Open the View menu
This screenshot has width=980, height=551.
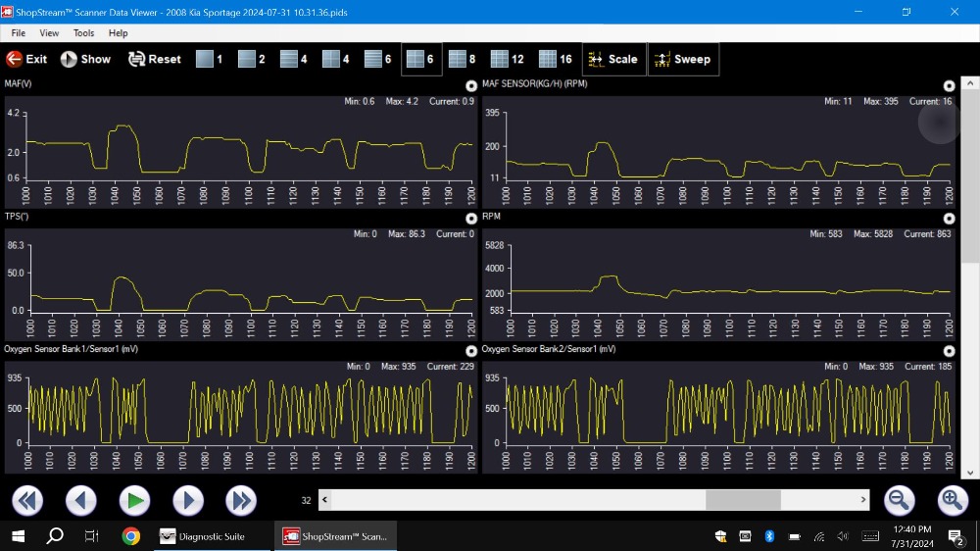click(x=49, y=33)
